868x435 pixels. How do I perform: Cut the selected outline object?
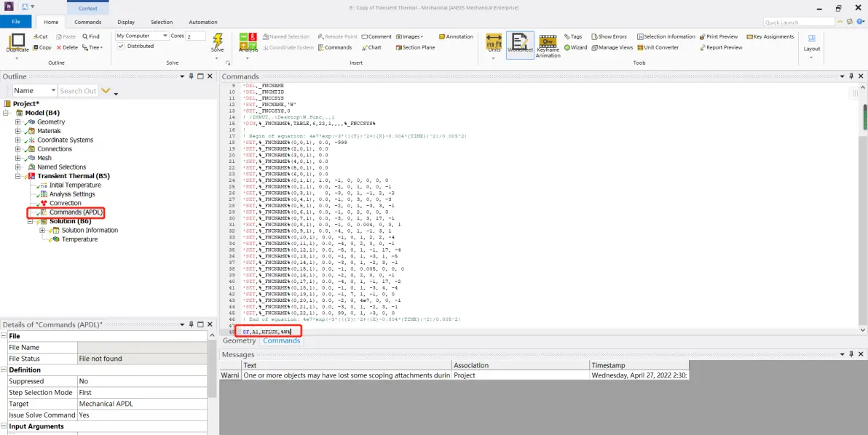[40, 36]
